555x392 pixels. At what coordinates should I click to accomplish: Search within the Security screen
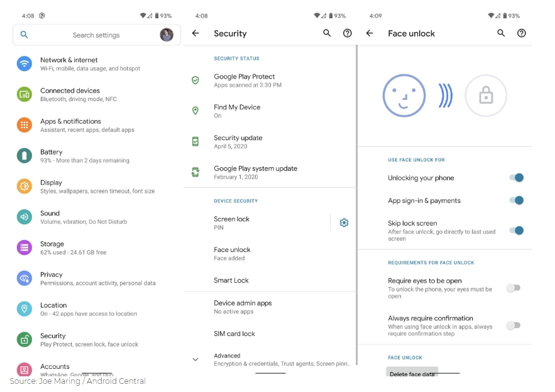click(x=327, y=33)
